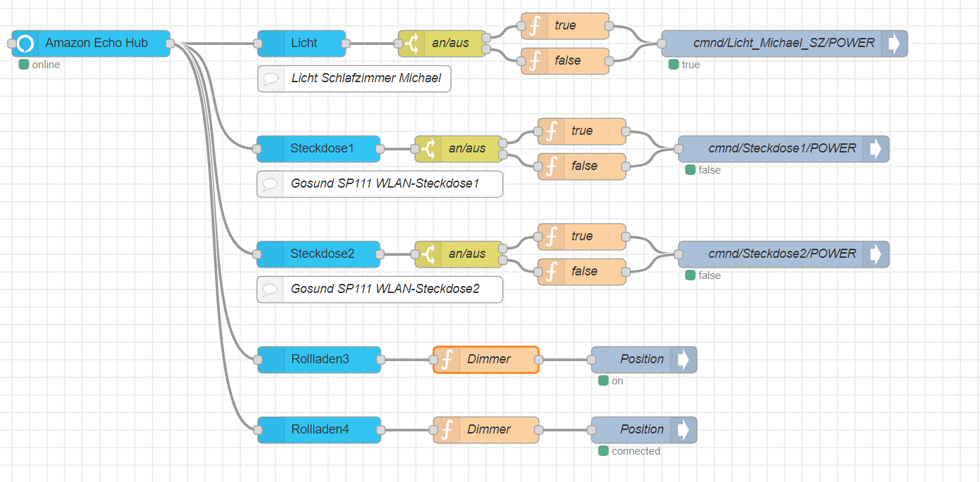Click function icon on Steckdose2's true node
Screen dimensions: 980x482
(551, 237)
